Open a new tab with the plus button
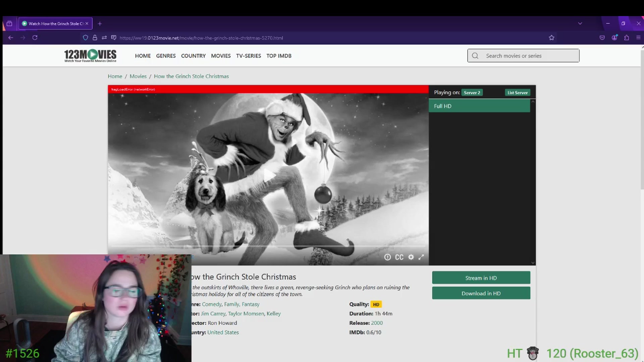The image size is (644, 362). coord(100,23)
